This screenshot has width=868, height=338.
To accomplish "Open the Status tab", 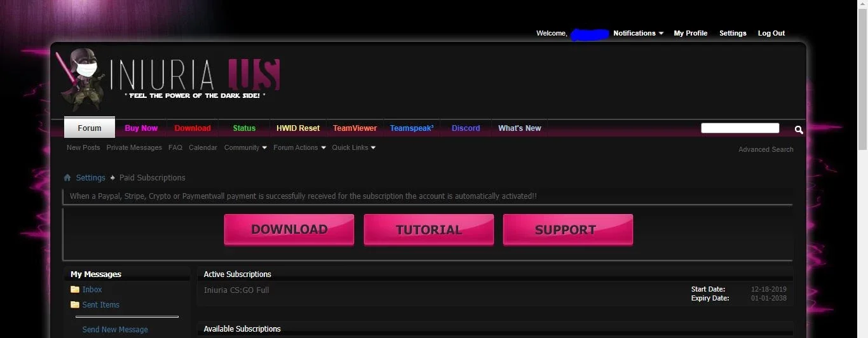I will point(244,128).
